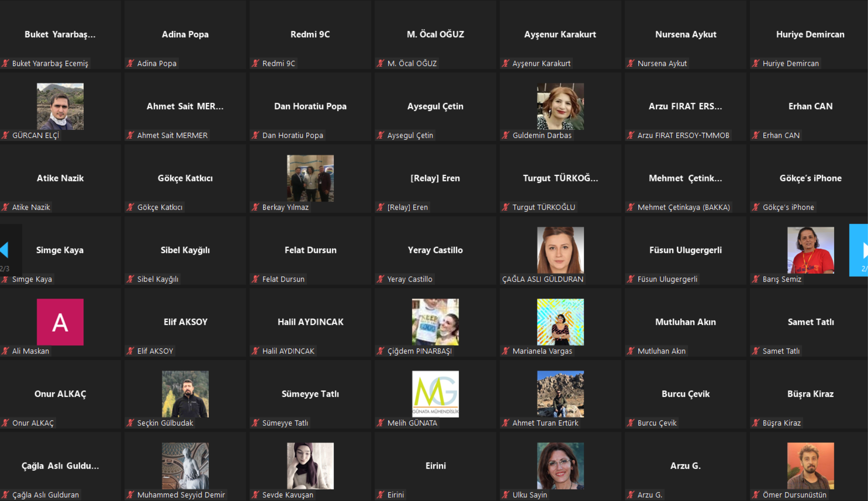Click Huriye Demircan name label

(790, 63)
